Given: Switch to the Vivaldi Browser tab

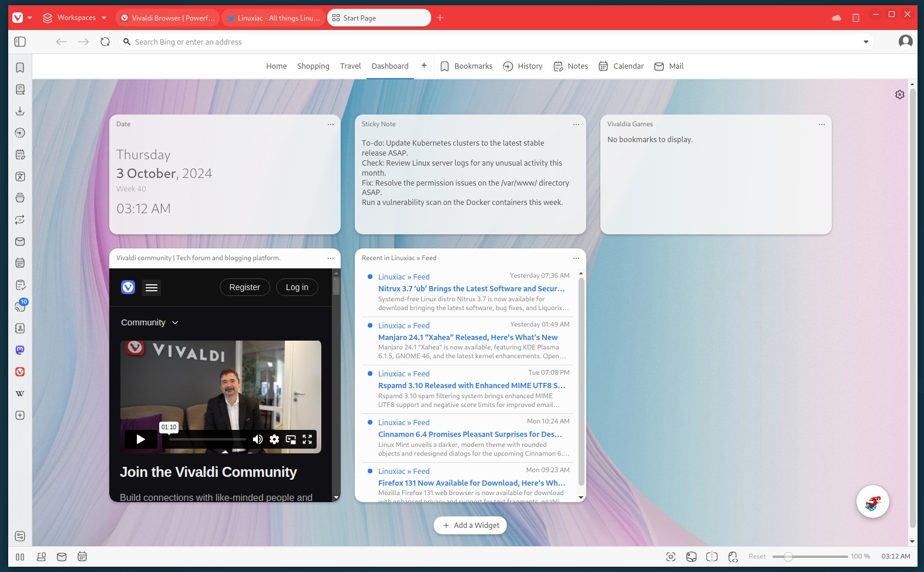Looking at the screenshot, I should (x=167, y=18).
